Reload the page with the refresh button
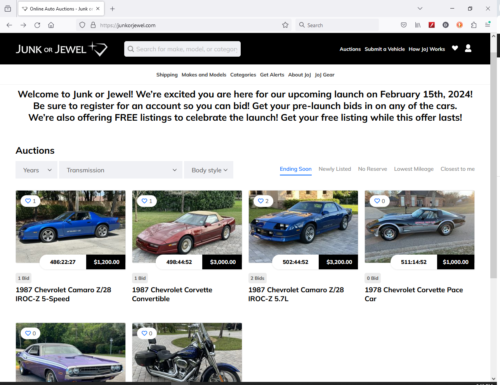Image resolution: width=500 pixels, height=385 pixels. [x=37, y=25]
